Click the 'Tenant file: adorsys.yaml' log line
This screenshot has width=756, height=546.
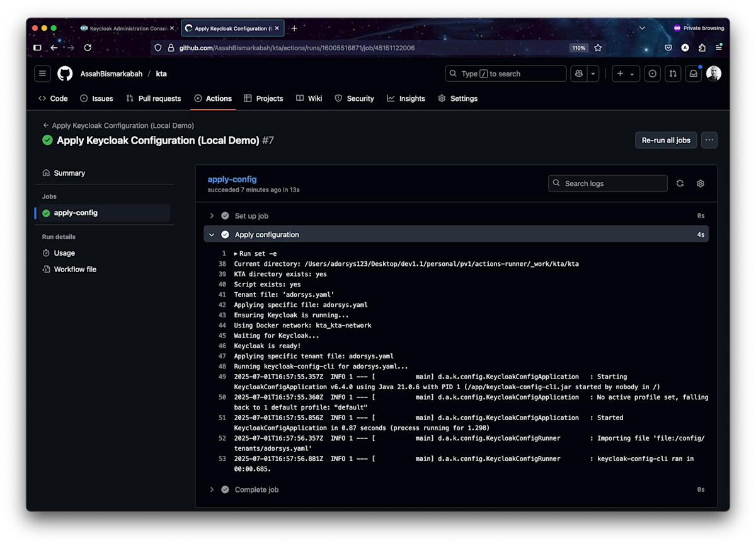pos(283,295)
